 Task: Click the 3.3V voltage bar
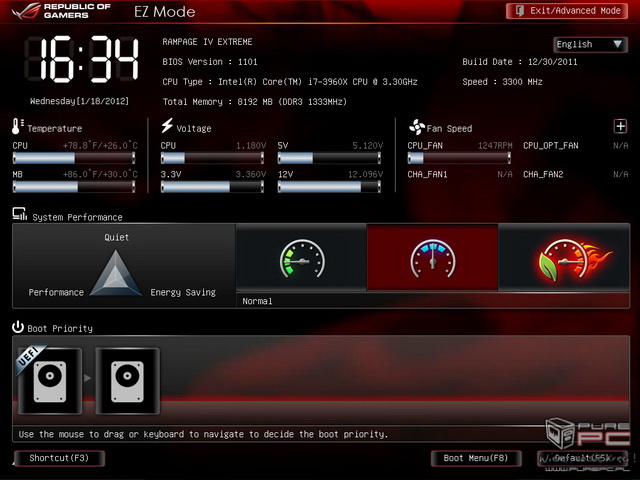point(212,187)
